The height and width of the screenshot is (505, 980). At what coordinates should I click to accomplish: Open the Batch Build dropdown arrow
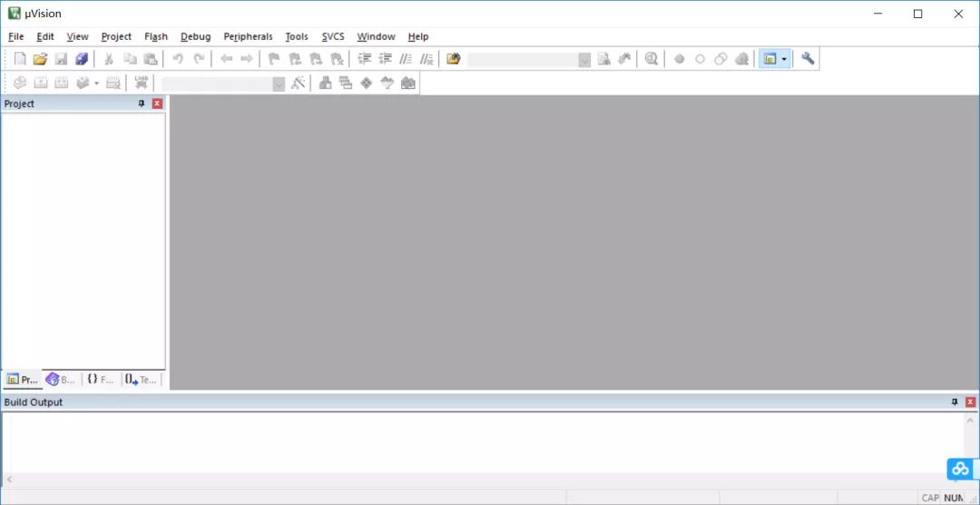[x=96, y=83]
